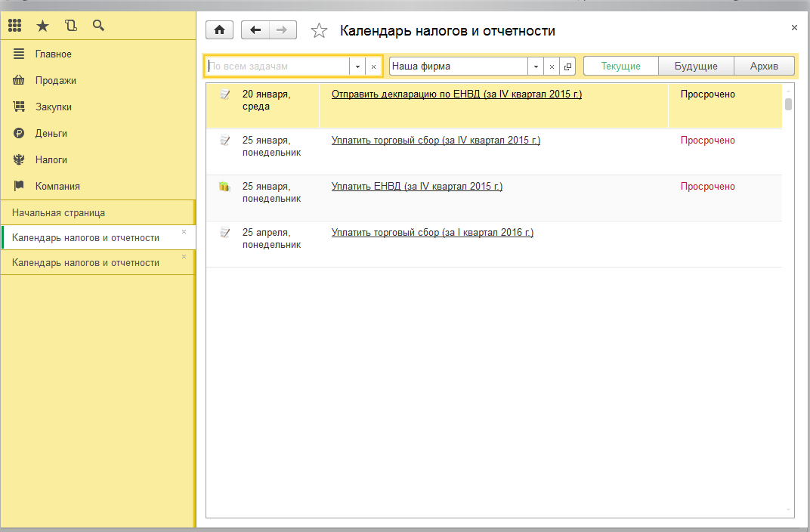Image resolution: width=810 pixels, height=532 pixels.
Task: Click the search magnifier icon
Action: [x=98, y=26]
